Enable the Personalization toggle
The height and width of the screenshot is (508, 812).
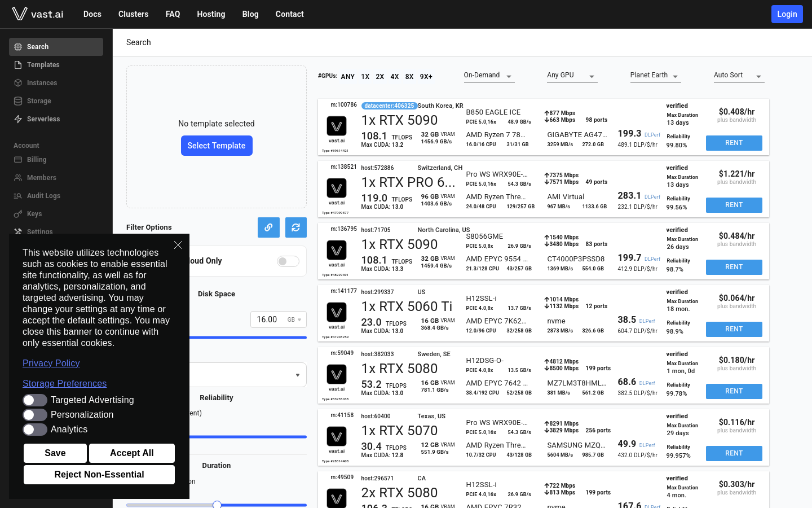point(35,415)
